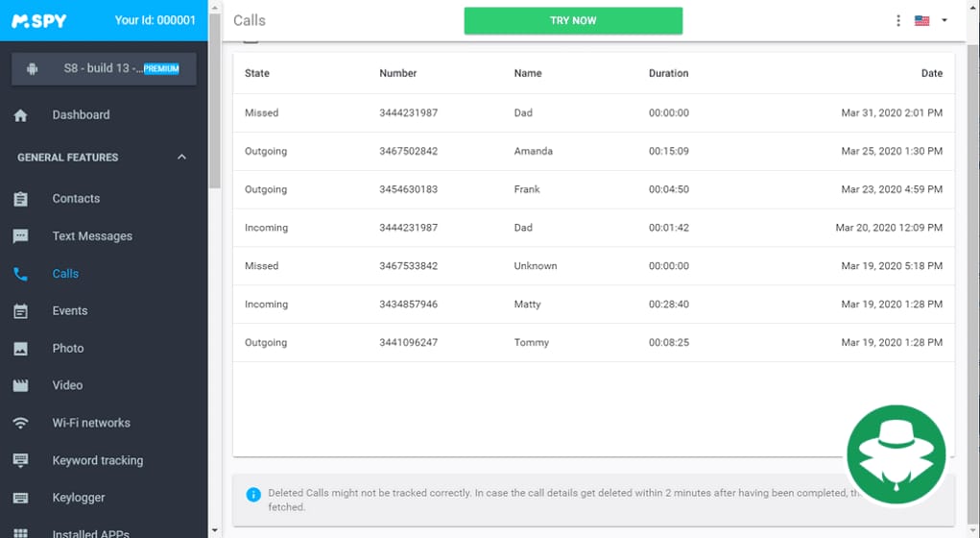This screenshot has height=538, width=980.
Task: Click the Contacts clipboard icon
Action: pos(21,199)
